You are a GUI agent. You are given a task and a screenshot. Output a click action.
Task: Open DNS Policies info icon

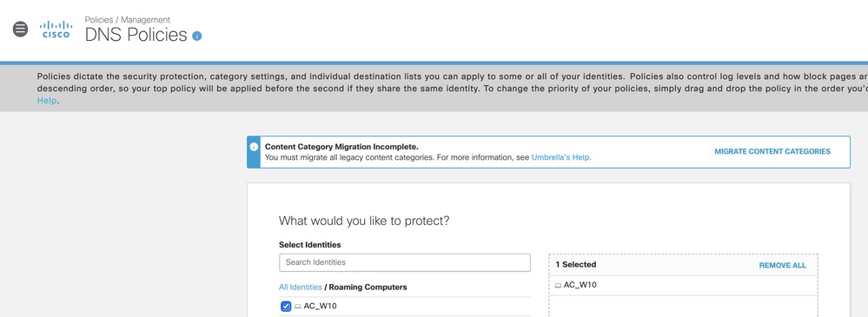(197, 36)
